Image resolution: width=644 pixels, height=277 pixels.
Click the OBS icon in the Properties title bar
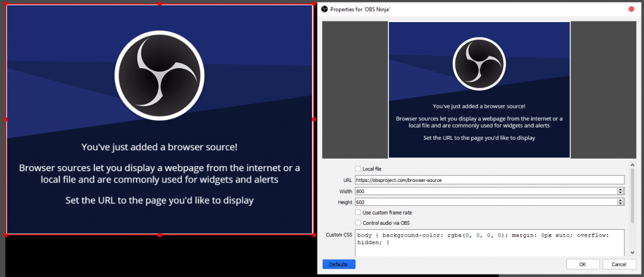(324, 9)
